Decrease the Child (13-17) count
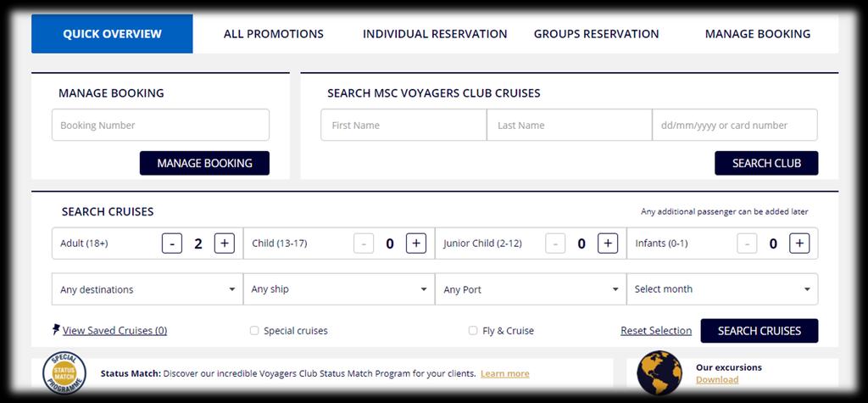The image size is (868, 403). [364, 243]
